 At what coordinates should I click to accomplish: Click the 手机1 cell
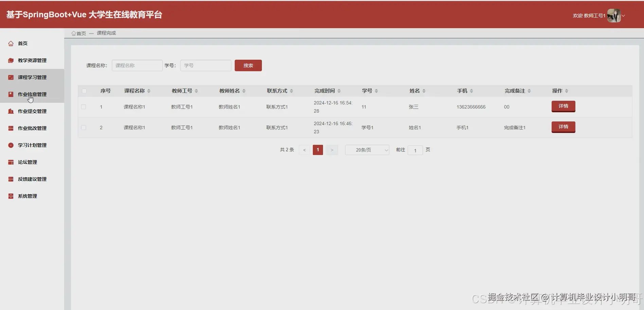[462, 128]
